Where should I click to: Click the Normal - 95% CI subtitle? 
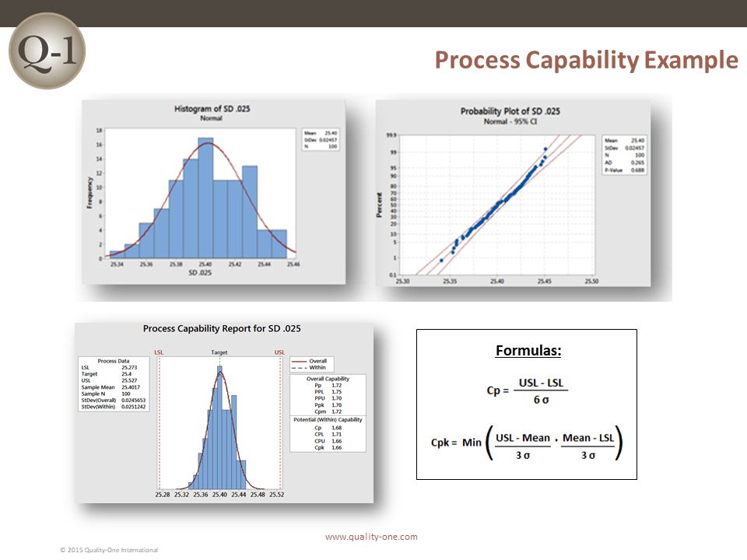(x=510, y=121)
